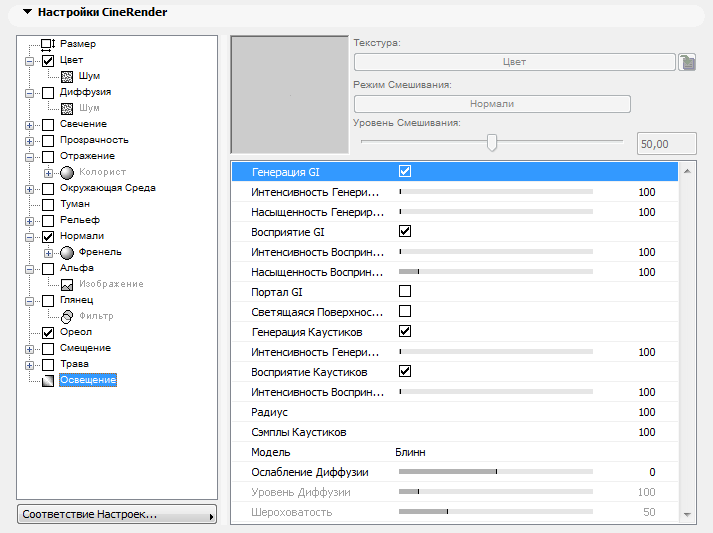Collapse the Настройки CineRender panel triangle
This screenshot has height=533, width=713.
click(28, 12)
